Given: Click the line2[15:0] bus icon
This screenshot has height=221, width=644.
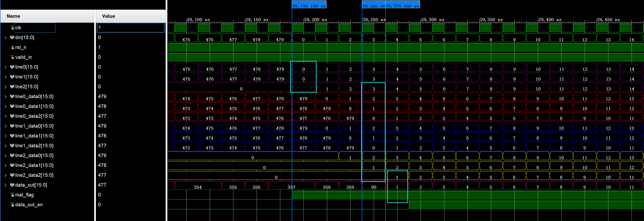Looking at the screenshot, I should [12, 87].
